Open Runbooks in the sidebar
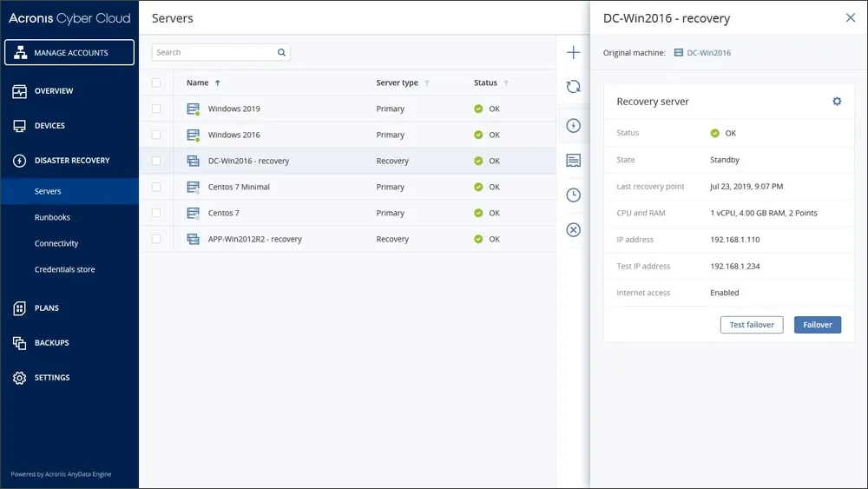 52,217
